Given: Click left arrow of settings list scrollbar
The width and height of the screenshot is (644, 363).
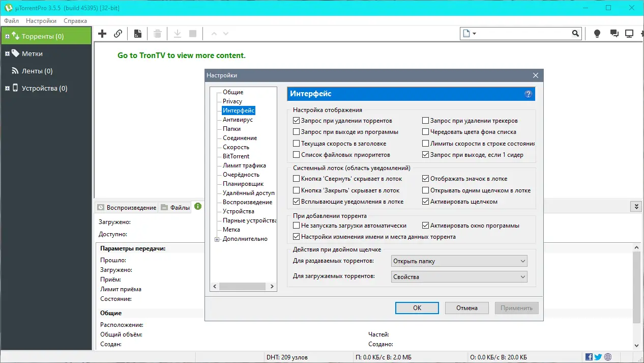Looking at the screenshot, I should click(215, 286).
